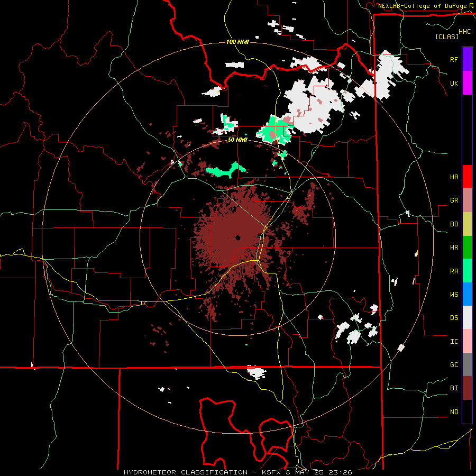The height and width of the screenshot is (476, 476).
Task: Click the IC light pink legend swatch
Action: [x=467, y=341]
